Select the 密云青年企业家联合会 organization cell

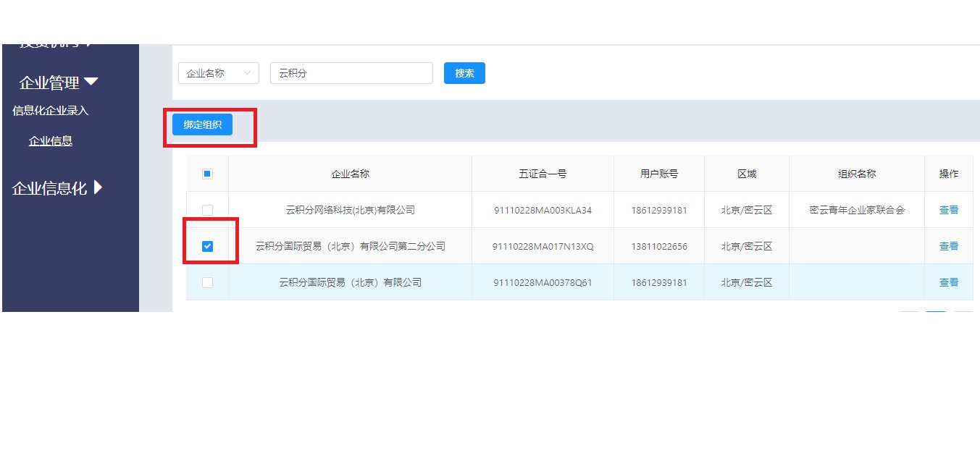pyautogui.click(x=857, y=210)
